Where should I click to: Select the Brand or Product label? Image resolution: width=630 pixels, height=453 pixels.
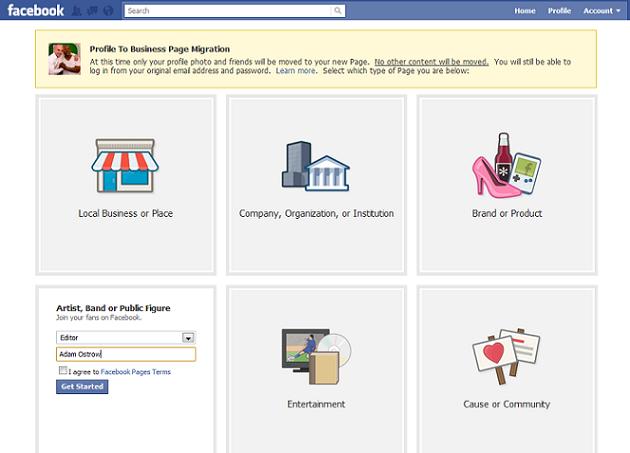pyautogui.click(x=507, y=213)
